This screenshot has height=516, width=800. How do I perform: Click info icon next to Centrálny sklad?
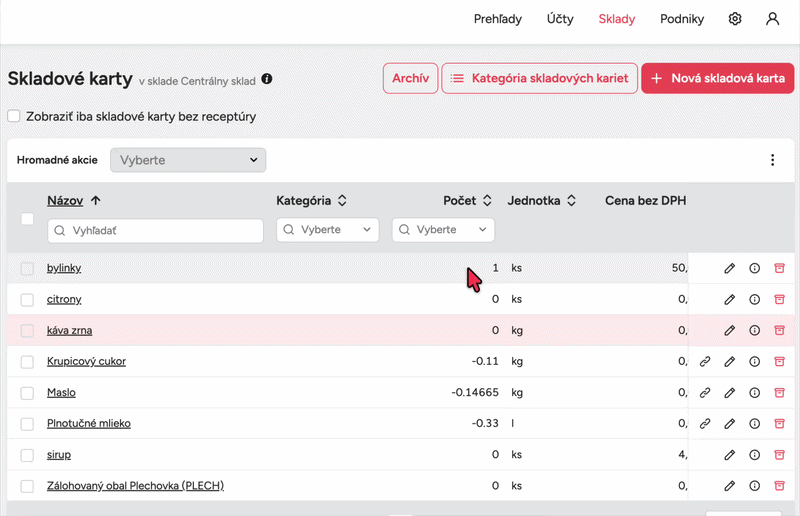tap(267, 79)
